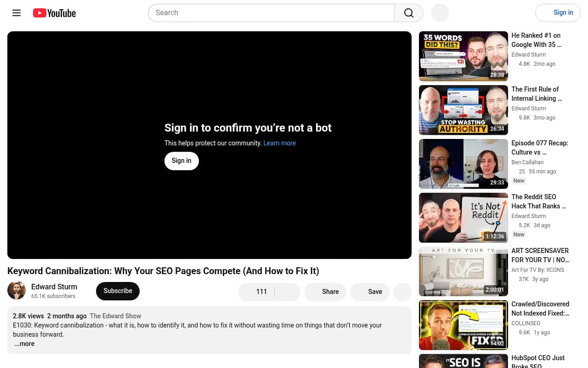Image resolution: width=588 pixels, height=368 pixels.
Task: Click 2.8K views text in description
Action: pos(28,316)
